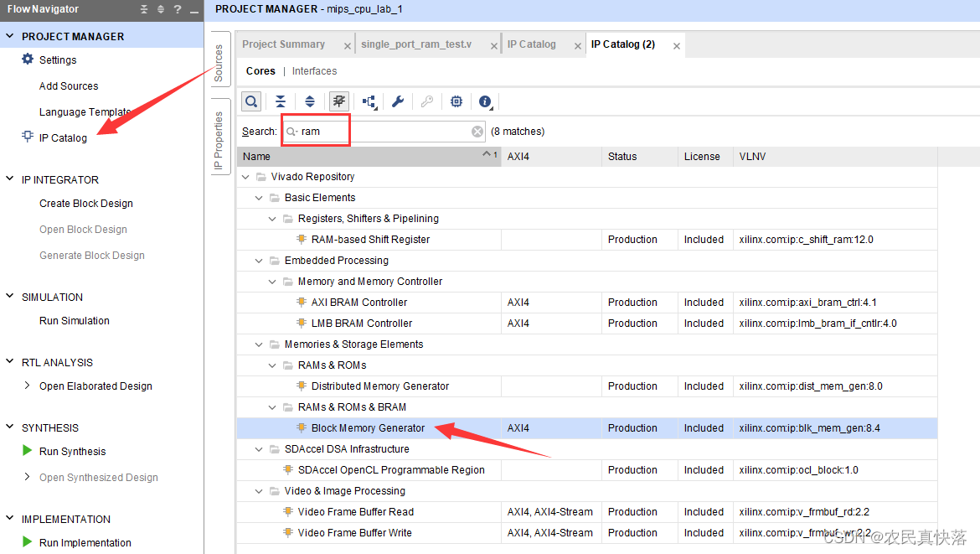Toggle the hide incompatible IP filter button
The image size is (980, 554).
coord(339,101)
